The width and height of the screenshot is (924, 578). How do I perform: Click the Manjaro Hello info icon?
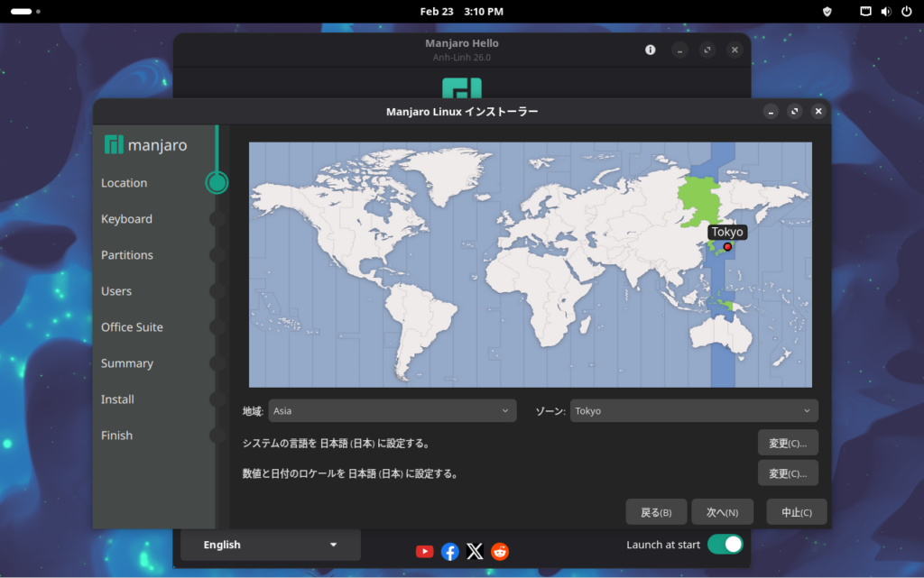[x=650, y=50]
